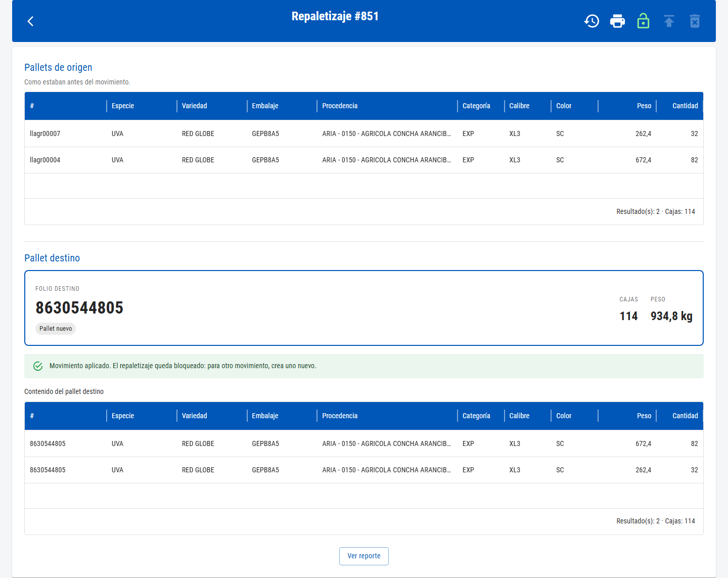Select destination row with cantidad 82
728x578 pixels.
364,443
